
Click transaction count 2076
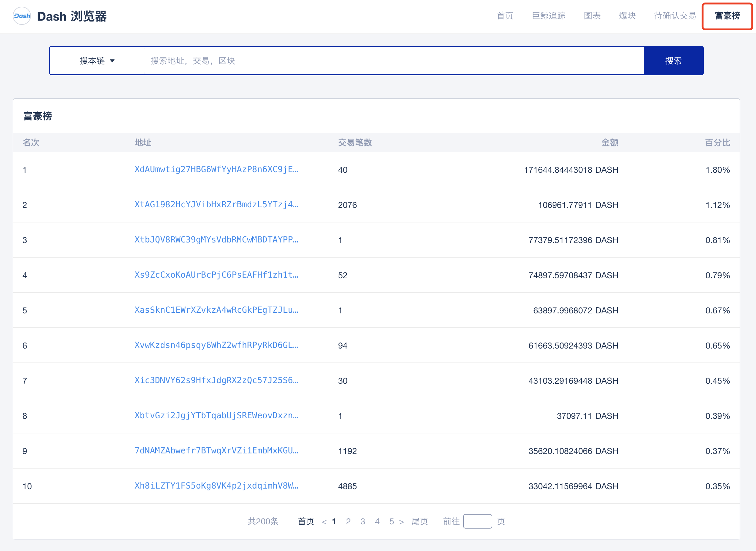coord(347,205)
